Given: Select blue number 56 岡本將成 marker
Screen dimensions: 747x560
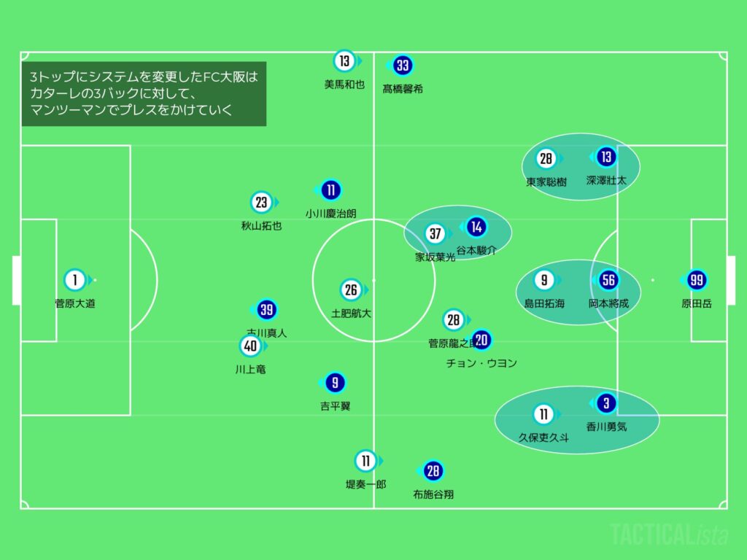Looking at the screenshot, I should [608, 280].
